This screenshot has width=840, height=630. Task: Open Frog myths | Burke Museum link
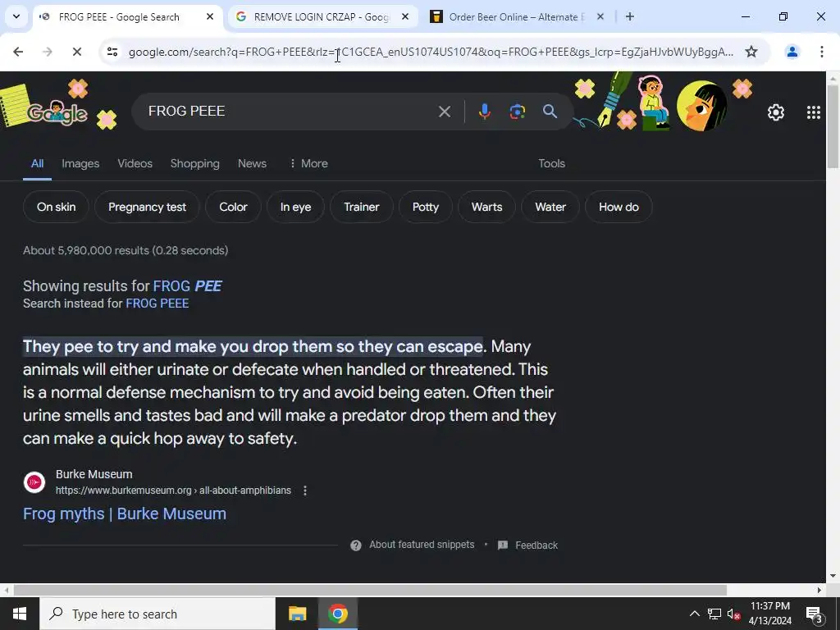tap(125, 514)
